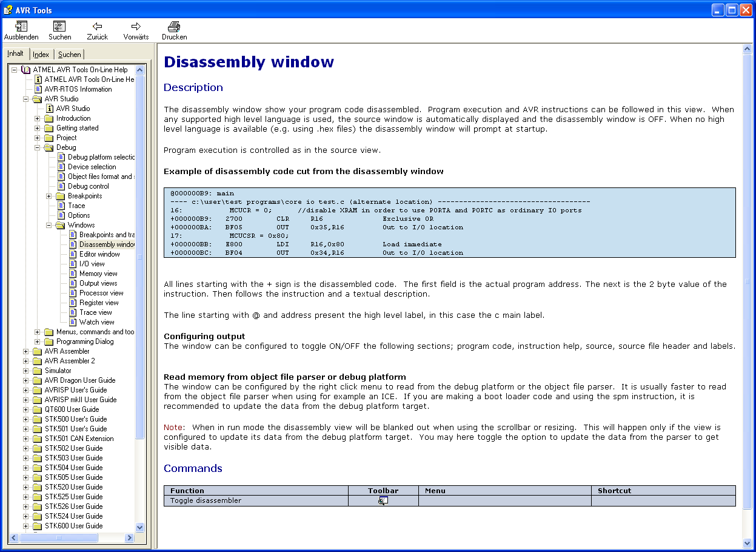Click tree vertical scrollbar down arrow

(140, 528)
